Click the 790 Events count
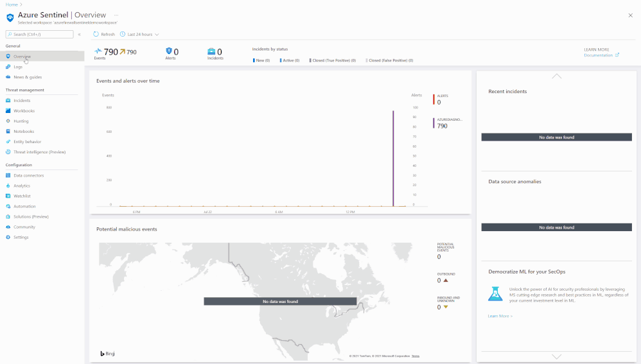This screenshot has height=364, width=641. tap(110, 52)
